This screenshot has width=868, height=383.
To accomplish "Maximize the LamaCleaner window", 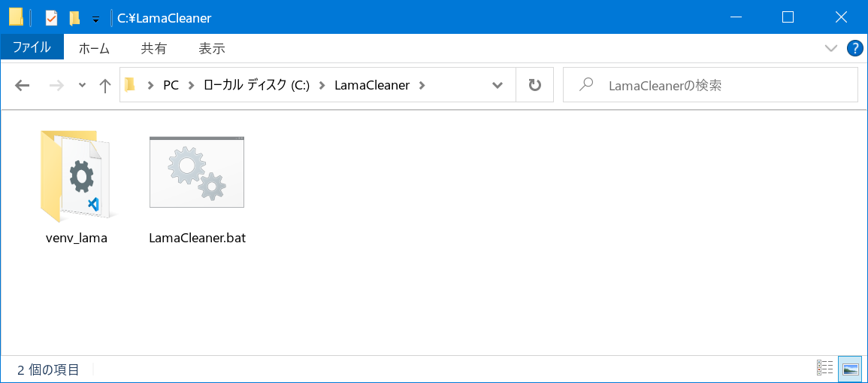I will 788,17.
